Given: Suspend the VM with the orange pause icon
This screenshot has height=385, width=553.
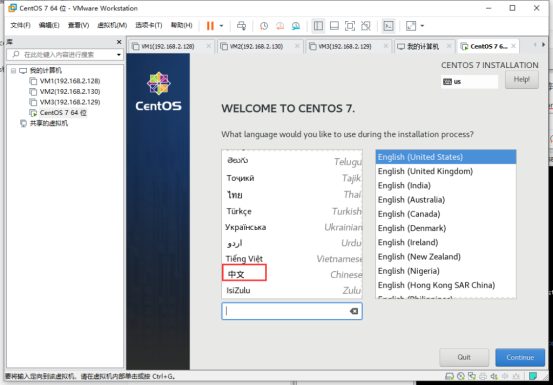Looking at the screenshot, I should [x=210, y=26].
